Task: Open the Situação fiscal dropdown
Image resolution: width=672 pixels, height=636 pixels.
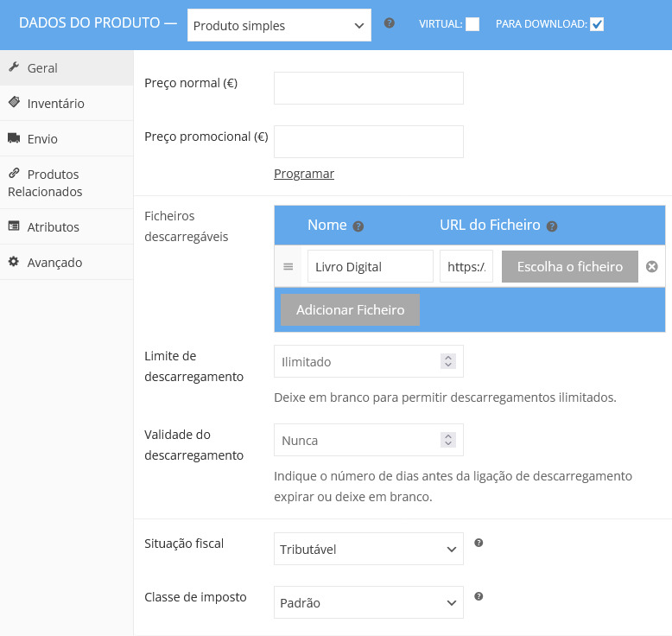Action: click(x=369, y=549)
